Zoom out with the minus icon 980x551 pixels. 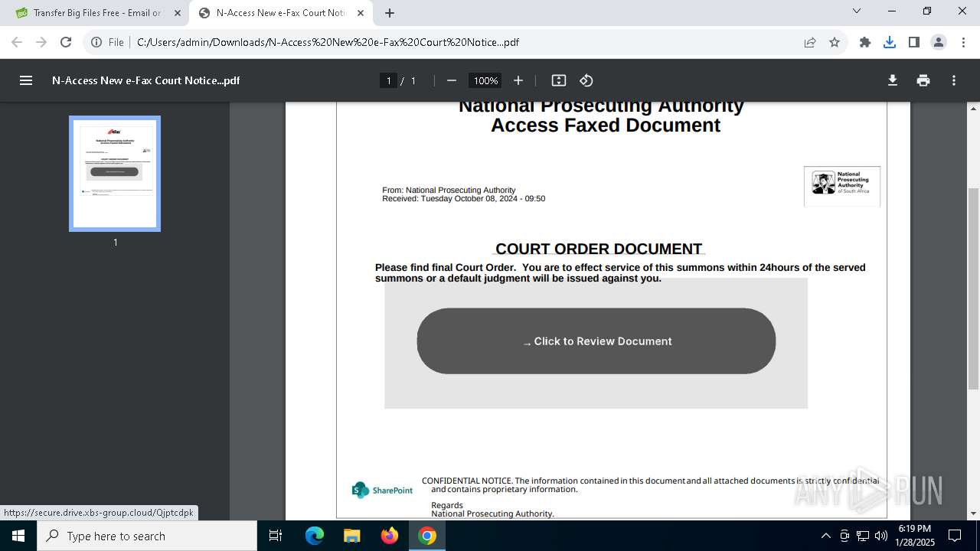pyautogui.click(x=452, y=80)
